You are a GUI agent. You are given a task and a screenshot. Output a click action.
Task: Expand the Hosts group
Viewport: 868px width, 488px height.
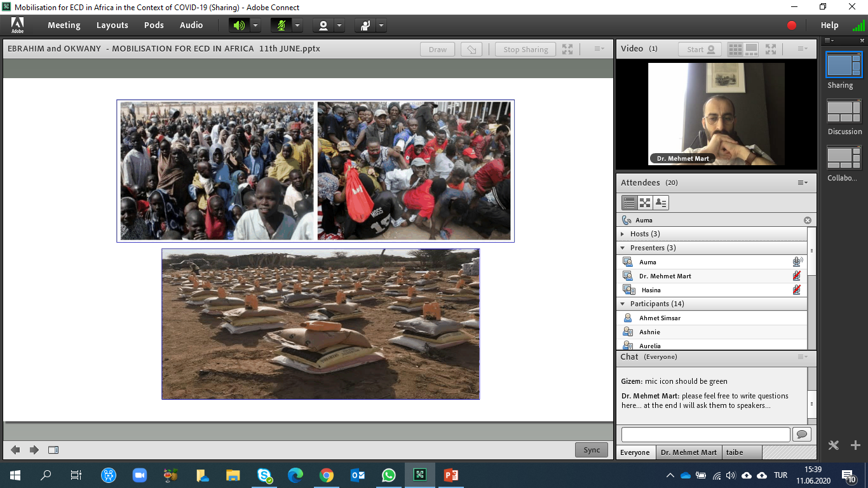pos(623,234)
